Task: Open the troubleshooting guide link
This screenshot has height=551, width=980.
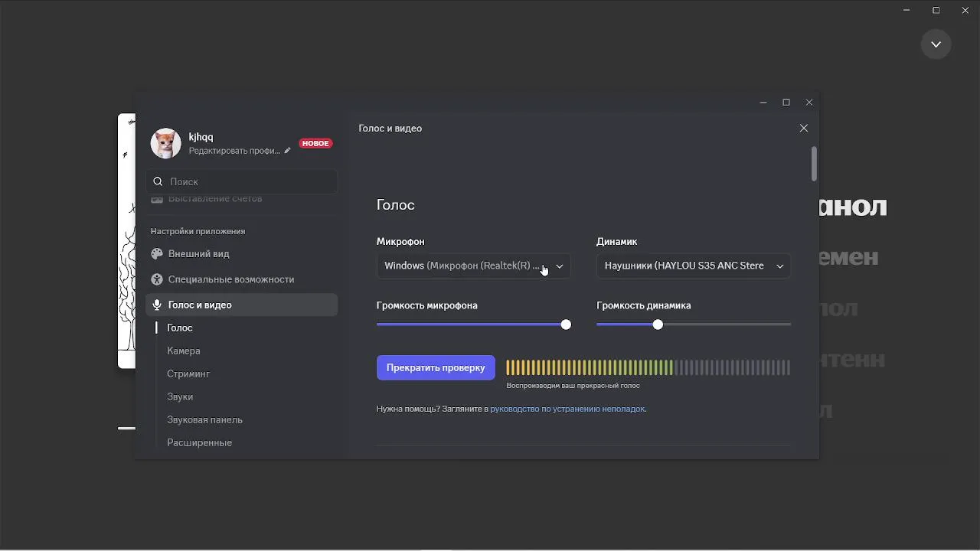Action: (x=567, y=409)
